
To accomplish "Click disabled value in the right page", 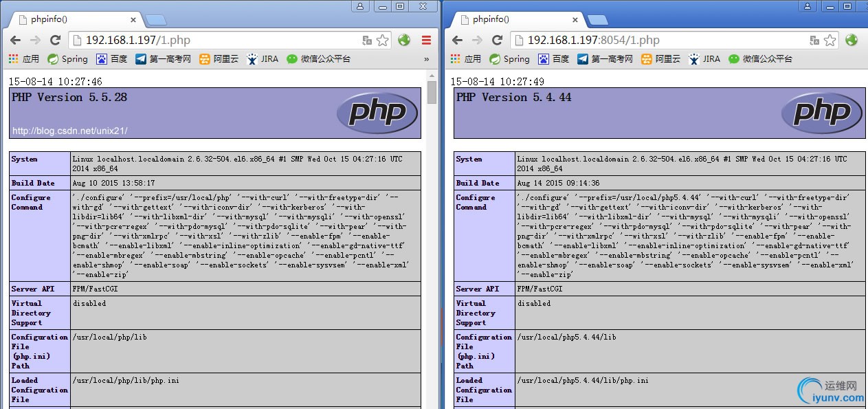I will (x=534, y=303).
